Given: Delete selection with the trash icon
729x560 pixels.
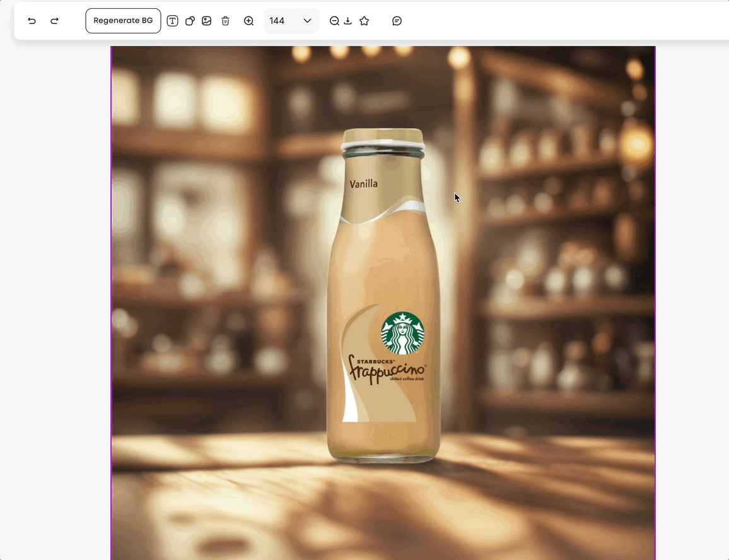Looking at the screenshot, I should coord(226,21).
